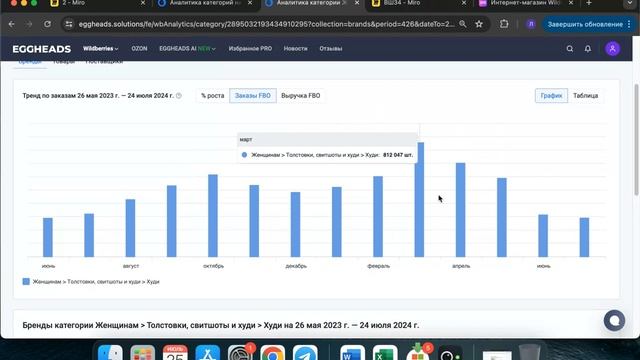Image resolution: width=640 pixels, height=360 pixels.
Task: Close the '2 - Miro' tab
Action: (142, 3)
